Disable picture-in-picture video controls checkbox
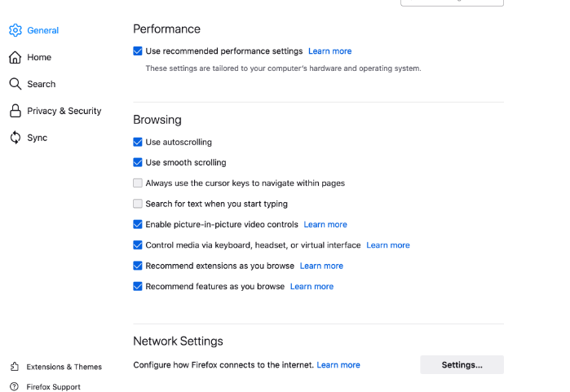 [x=138, y=224]
